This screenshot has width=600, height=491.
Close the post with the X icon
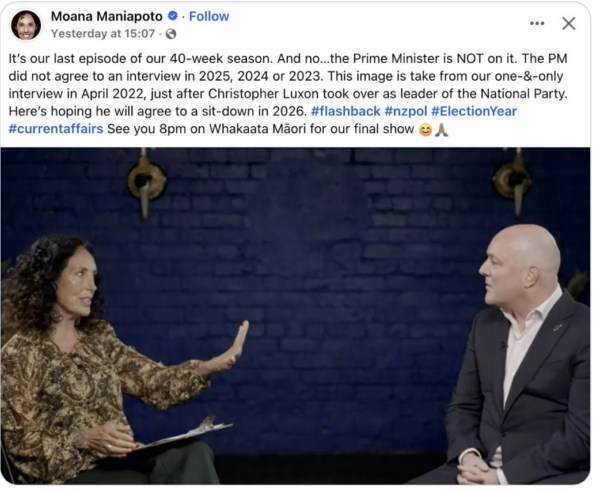tap(569, 23)
